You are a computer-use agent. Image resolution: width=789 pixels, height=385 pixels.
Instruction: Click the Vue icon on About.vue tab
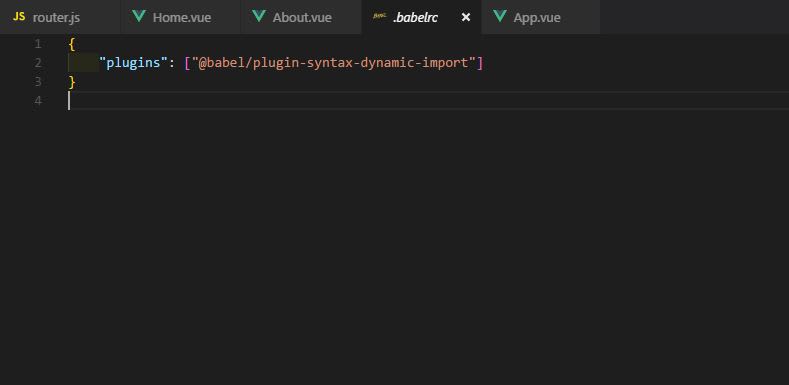tap(259, 17)
